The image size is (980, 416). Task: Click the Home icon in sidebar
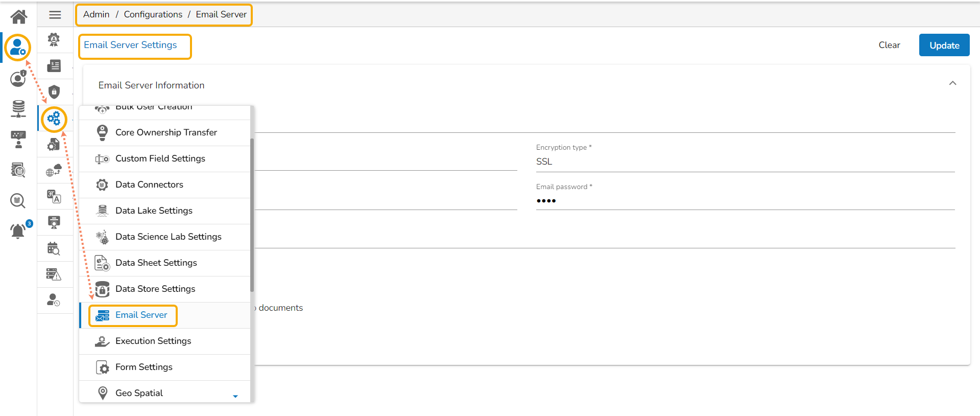19,17
